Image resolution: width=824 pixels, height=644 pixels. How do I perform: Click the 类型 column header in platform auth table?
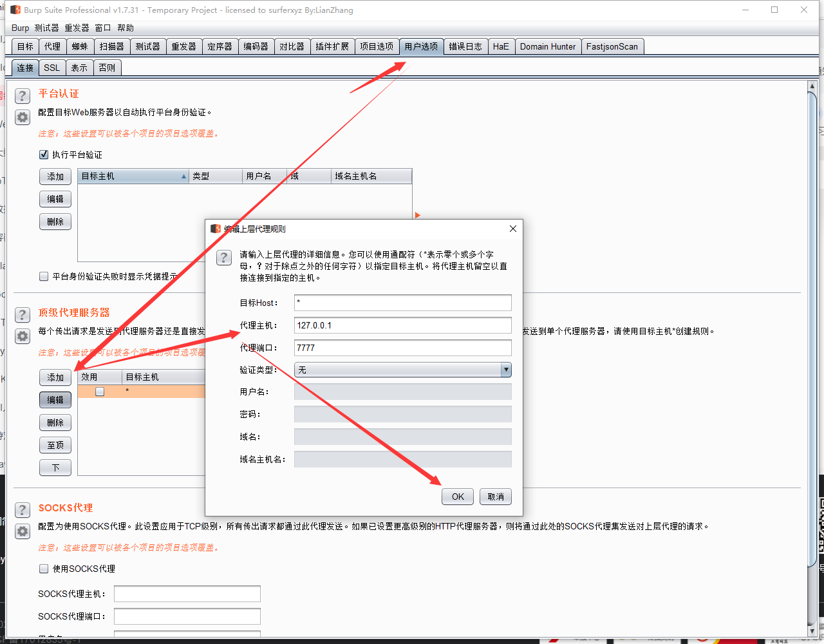coord(216,176)
